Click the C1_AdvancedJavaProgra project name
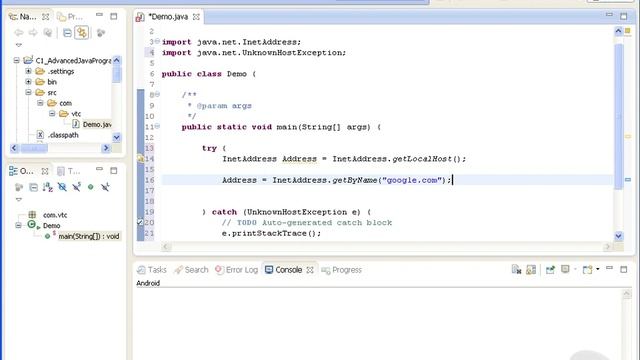This screenshot has height=360, width=640. [73, 60]
